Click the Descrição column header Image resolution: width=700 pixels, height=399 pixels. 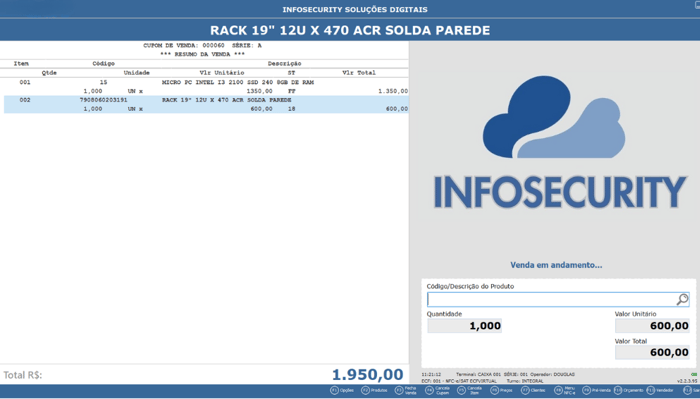tap(284, 64)
